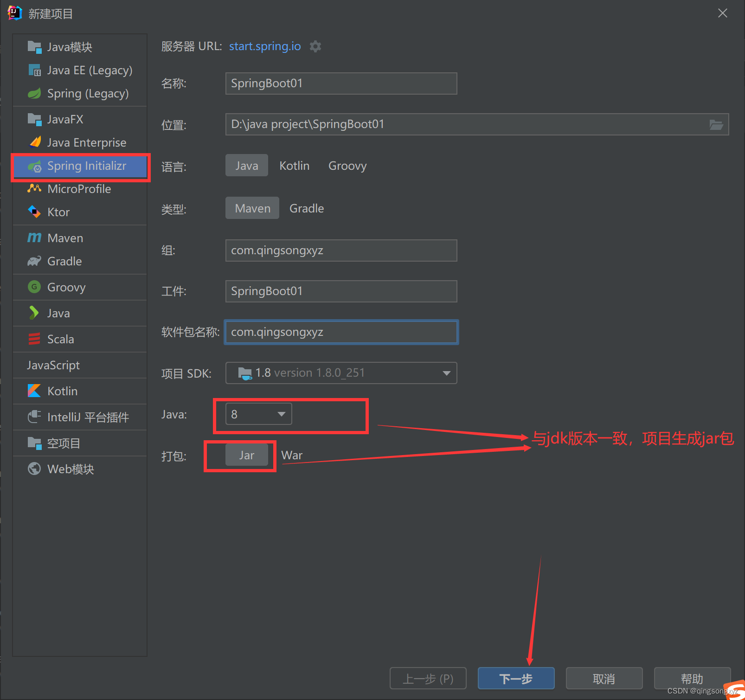Select Maven project type label
Viewport: 745px width, 700px height.
[65, 238]
